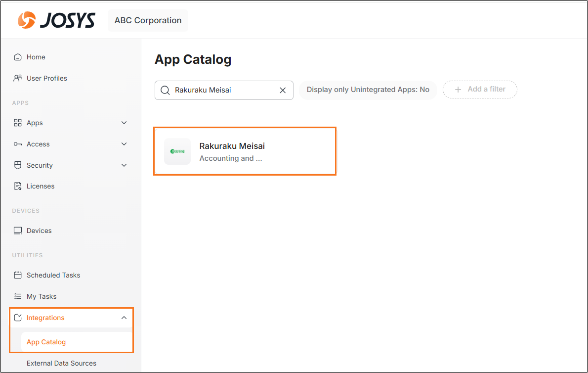Open External Data Sources page
The image size is (588, 373).
pos(61,363)
